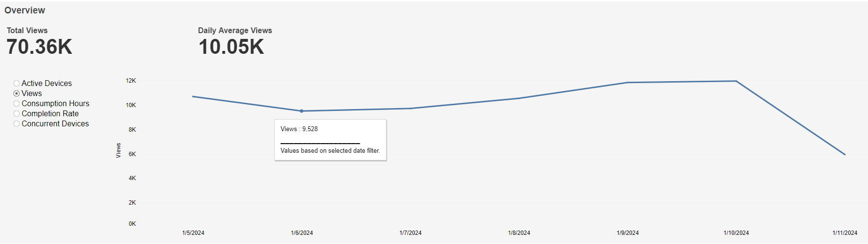
Task: Click the line's lowest point above 1/11/2024
Action: click(x=845, y=154)
